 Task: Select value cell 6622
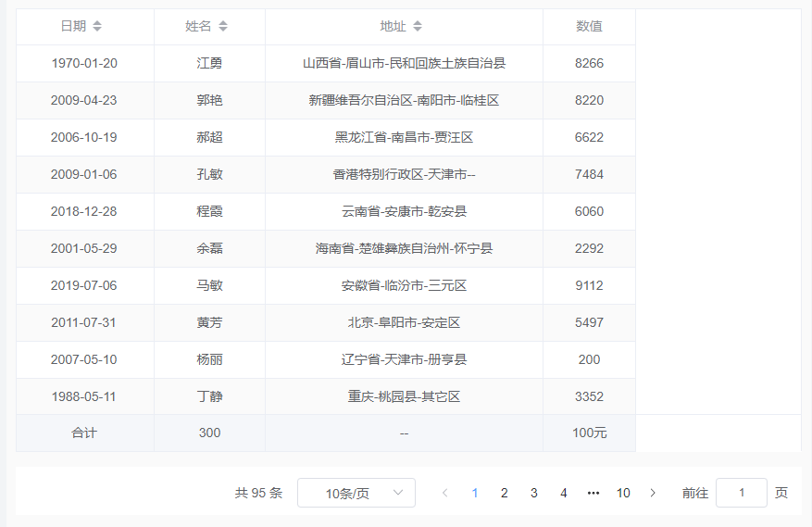[589, 137]
